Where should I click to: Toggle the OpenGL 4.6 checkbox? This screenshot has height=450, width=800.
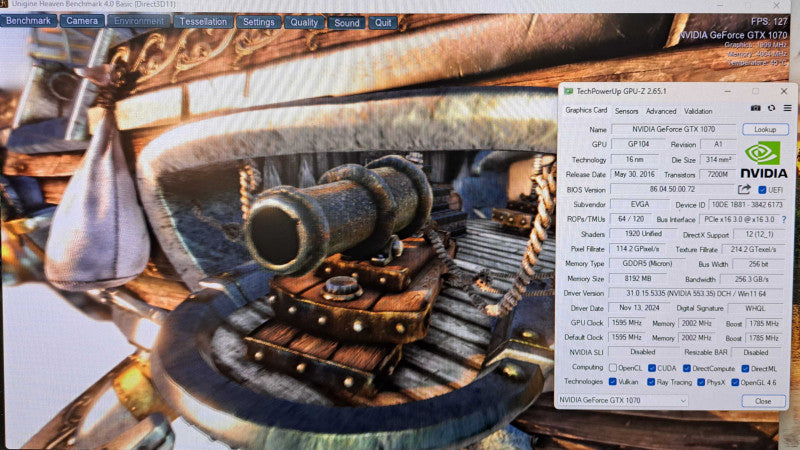click(x=735, y=382)
